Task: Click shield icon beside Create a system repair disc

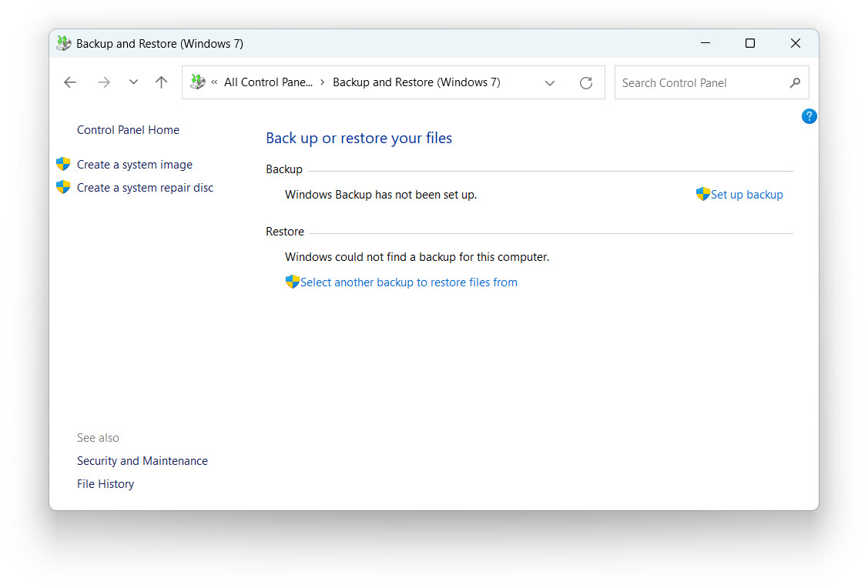Action: pyautogui.click(x=63, y=187)
